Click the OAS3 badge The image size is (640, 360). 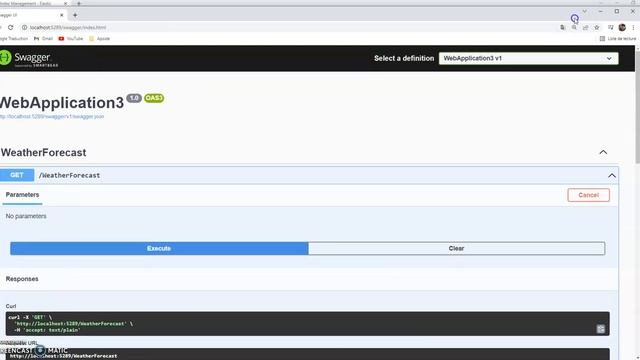pyautogui.click(x=154, y=98)
